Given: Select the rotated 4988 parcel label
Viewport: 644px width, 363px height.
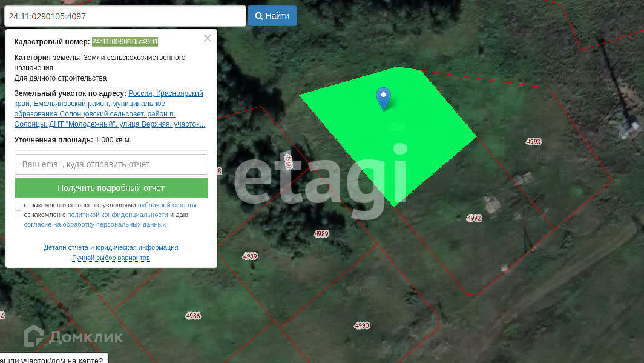Looking at the screenshot, I should 288,161.
